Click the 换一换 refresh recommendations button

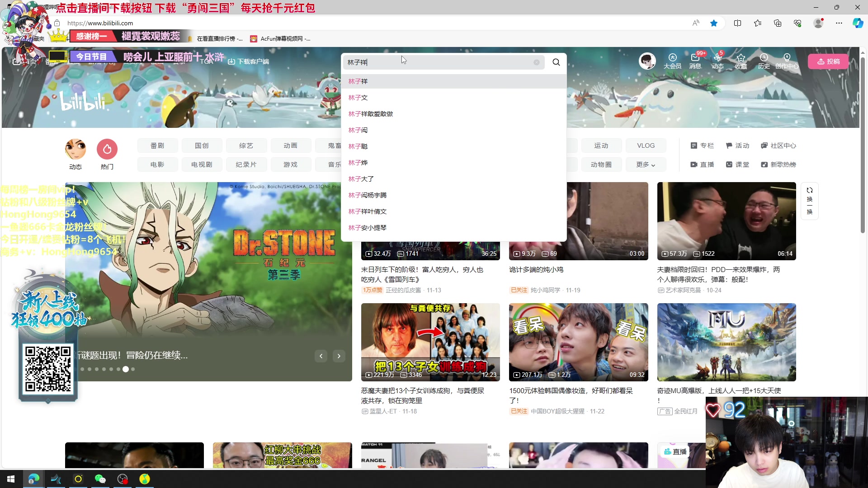pyautogui.click(x=809, y=201)
